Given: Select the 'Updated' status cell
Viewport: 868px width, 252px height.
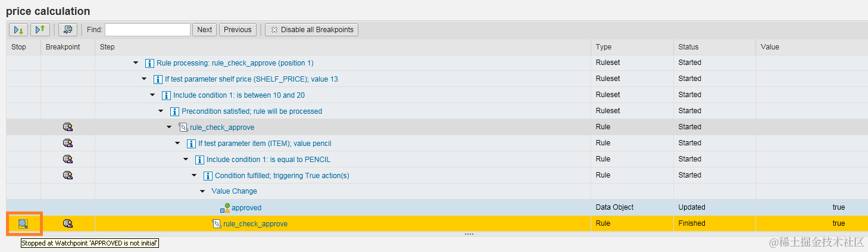Looking at the screenshot, I should [714, 207].
